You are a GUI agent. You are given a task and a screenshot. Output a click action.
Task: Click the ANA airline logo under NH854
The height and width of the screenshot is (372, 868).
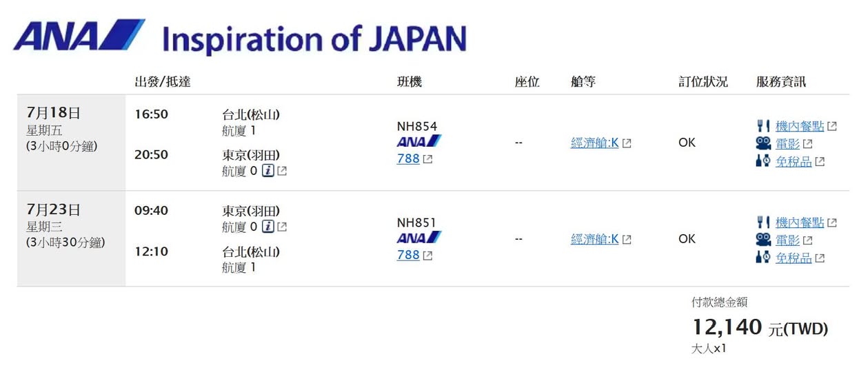(x=419, y=142)
